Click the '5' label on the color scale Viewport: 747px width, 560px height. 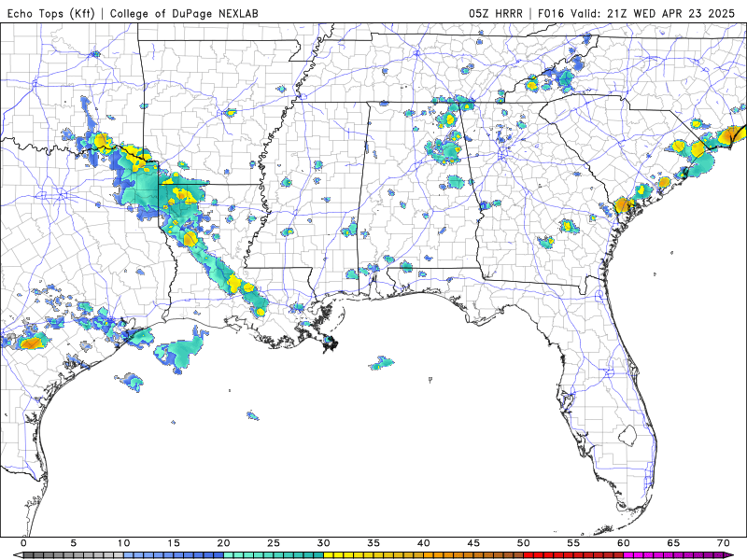[x=74, y=543]
